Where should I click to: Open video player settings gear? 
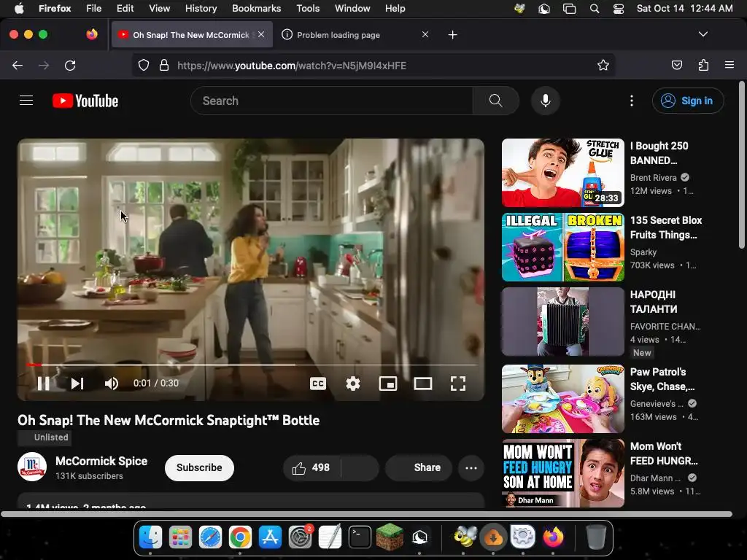point(353,384)
